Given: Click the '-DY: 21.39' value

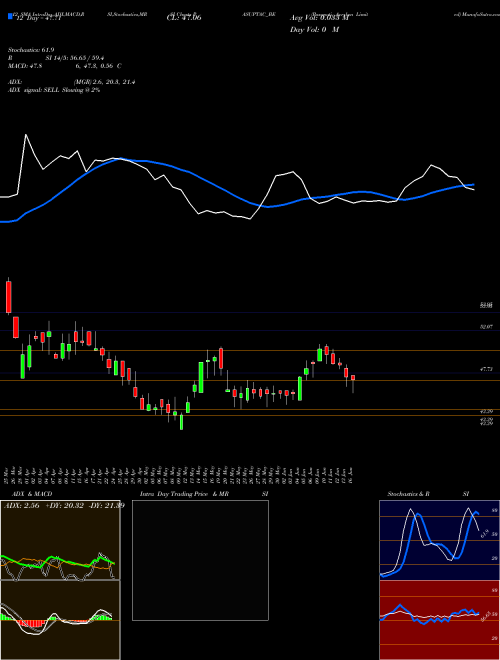Looking at the screenshot, I should tap(106, 506).
